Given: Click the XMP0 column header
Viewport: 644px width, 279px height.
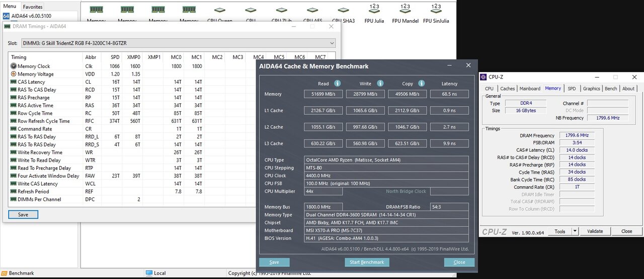Looking at the screenshot, I should (x=134, y=57).
